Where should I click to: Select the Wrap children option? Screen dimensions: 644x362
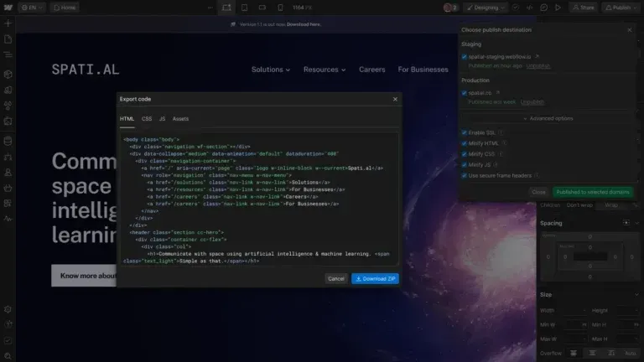(611, 204)
